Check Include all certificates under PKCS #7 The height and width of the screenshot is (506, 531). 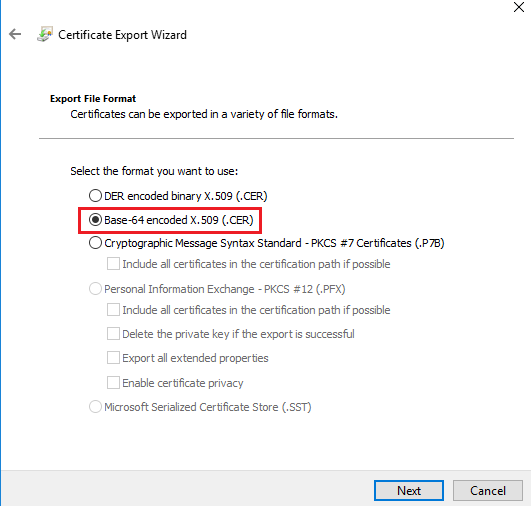pyautogui.click(x=113, y=264)
